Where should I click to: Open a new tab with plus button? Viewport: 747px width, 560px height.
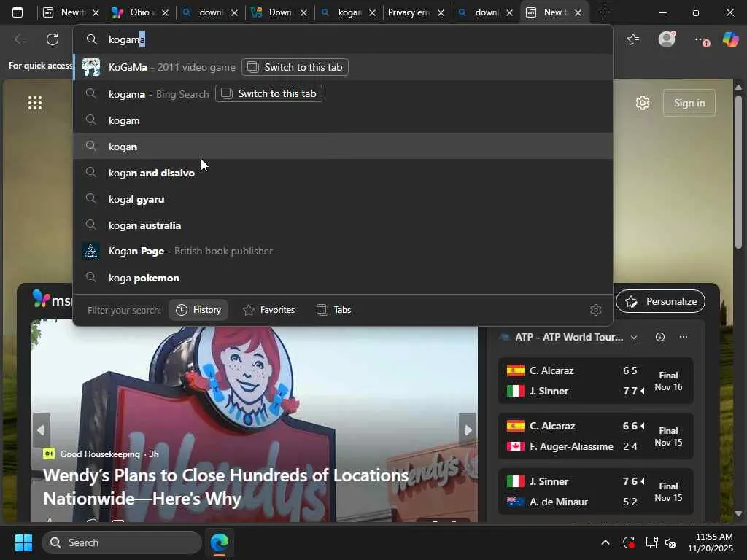(605, 12)
